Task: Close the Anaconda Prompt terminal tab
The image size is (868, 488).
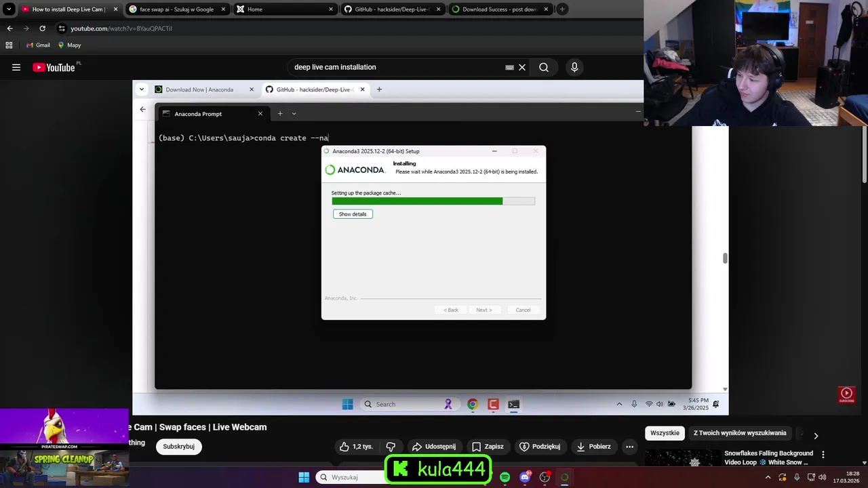Action: pos(260,114)
